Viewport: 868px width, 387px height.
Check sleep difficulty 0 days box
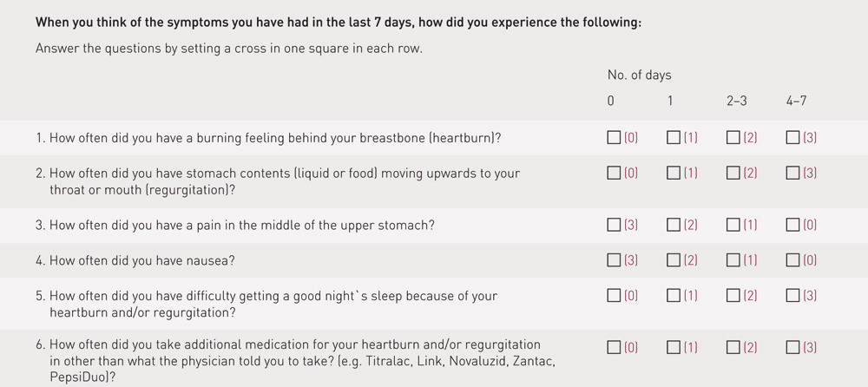click(614, 295)
